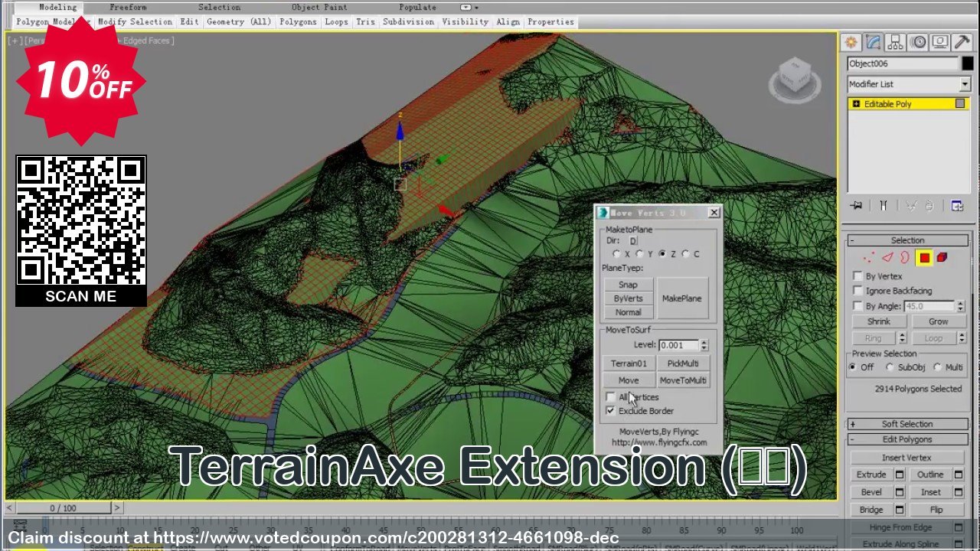Click the By Angle value spinner
The width and height of the screenshot is (980, 551).
[960, 306]
